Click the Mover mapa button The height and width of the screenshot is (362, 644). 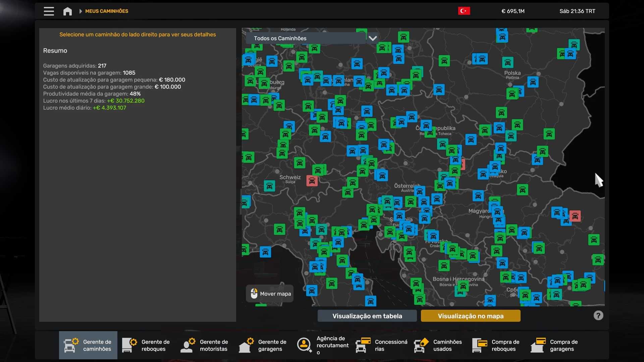270,294
